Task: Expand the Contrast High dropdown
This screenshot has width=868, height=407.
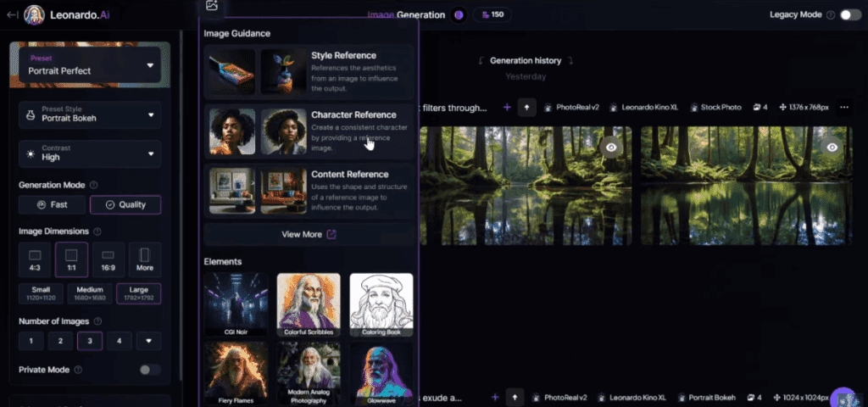Action: (x=90, y=153)
